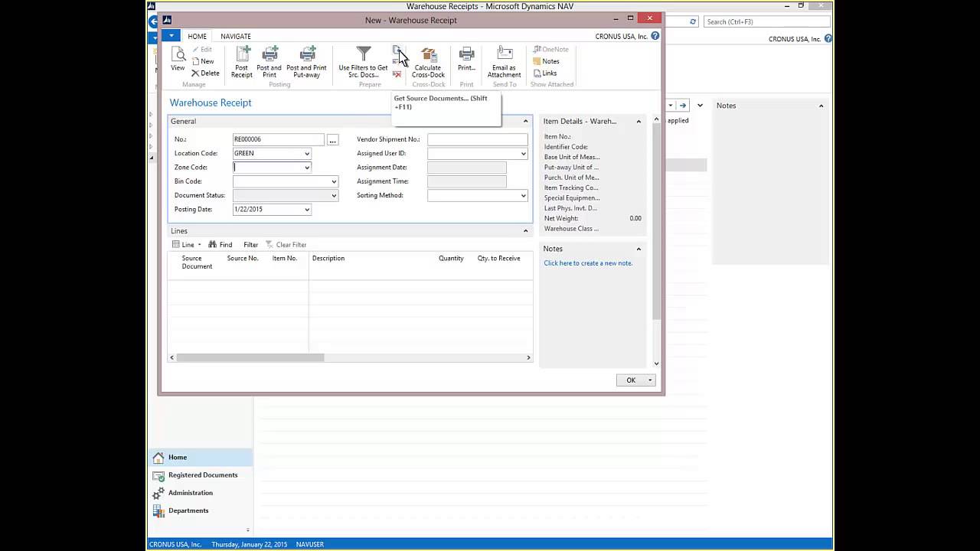Click the back button in main window
Image resolution: width=980 pixels, height=551 pixels.
click(x=152, y=22)
